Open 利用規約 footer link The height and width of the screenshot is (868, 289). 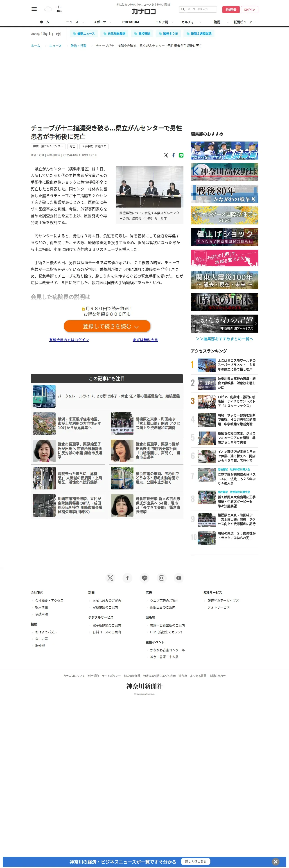(93, 676)
